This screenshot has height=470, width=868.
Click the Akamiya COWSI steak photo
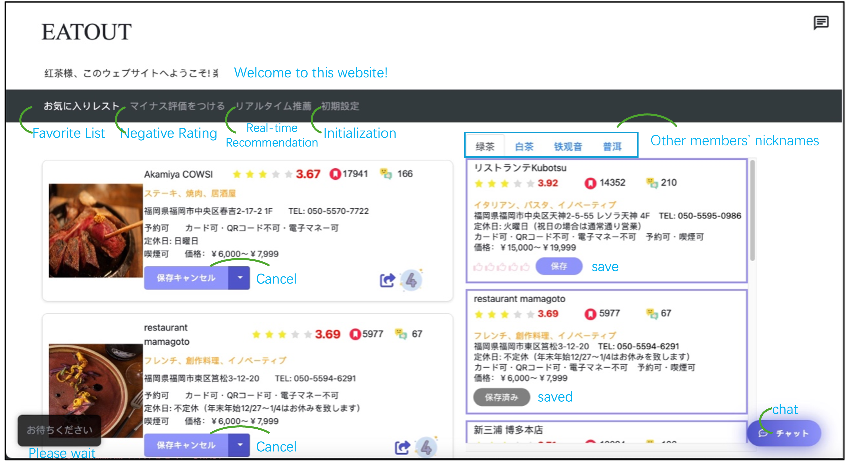pos(96,231)
